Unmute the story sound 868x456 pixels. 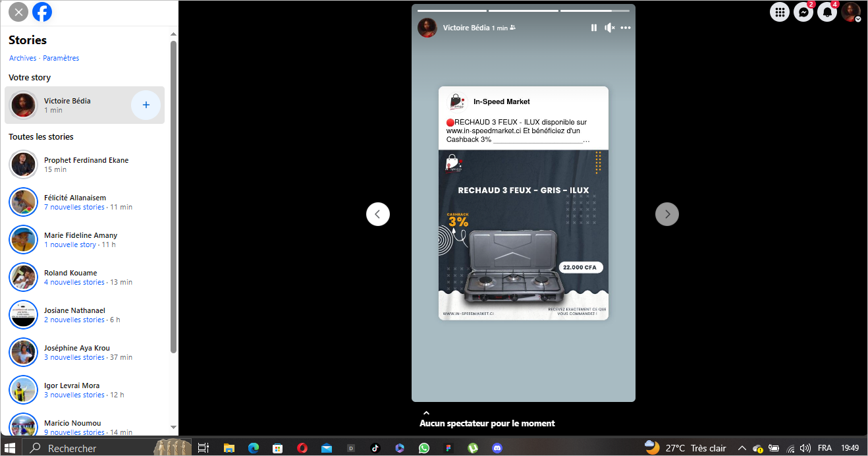click(610, 28)
